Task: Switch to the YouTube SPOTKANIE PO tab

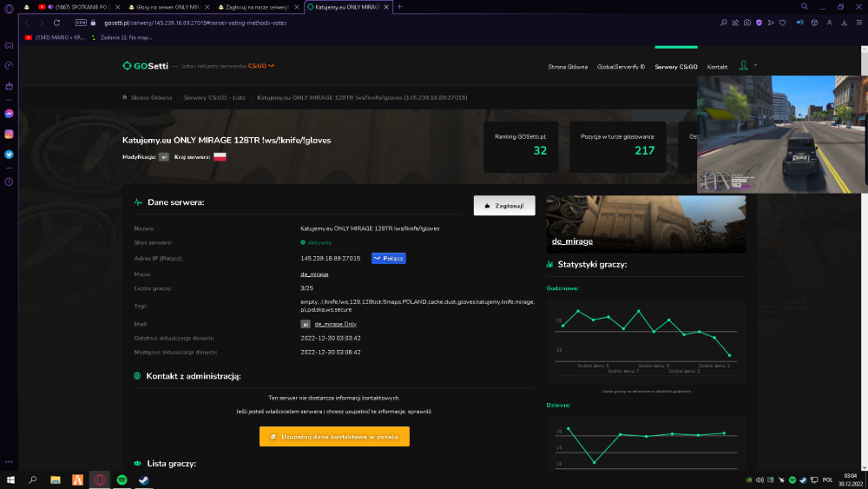Action: pos(78,7)
